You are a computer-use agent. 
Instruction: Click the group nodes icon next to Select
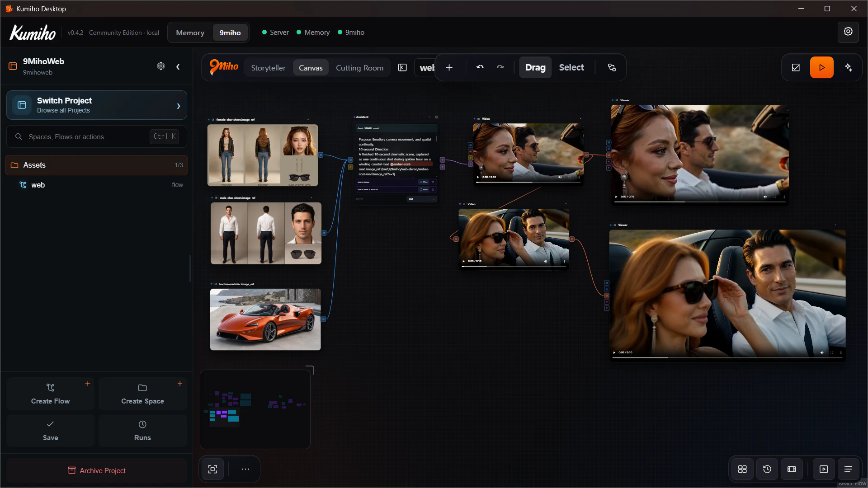point(612,67)
